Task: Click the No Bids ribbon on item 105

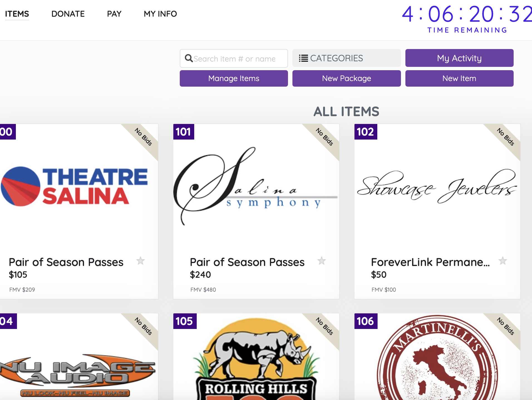Action: pos(324,326)
